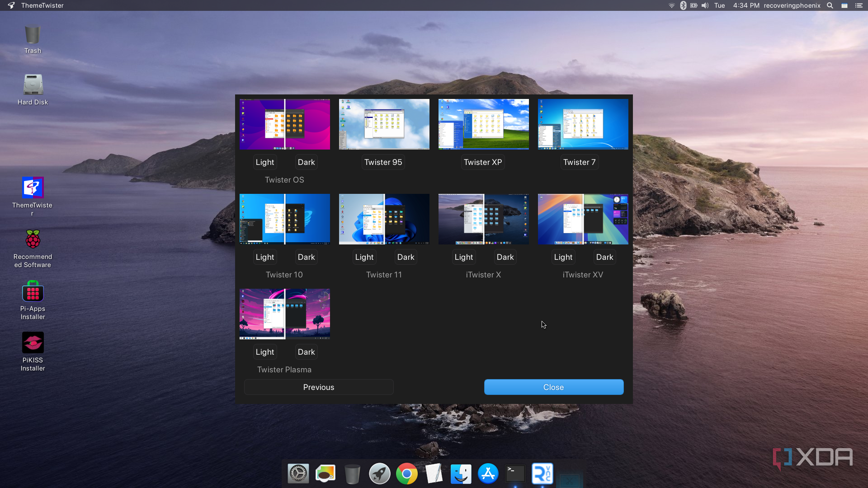Apply the Twister 7 theme
Image resolution: width=868 pixels, height=488 pixels.
click(x=580, y=162)
